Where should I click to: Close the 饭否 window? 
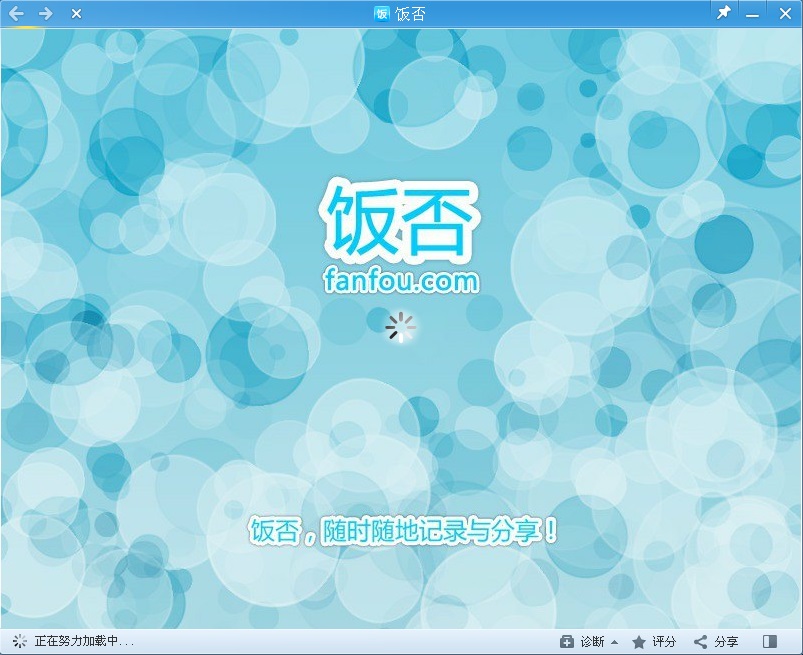[785, 14]
